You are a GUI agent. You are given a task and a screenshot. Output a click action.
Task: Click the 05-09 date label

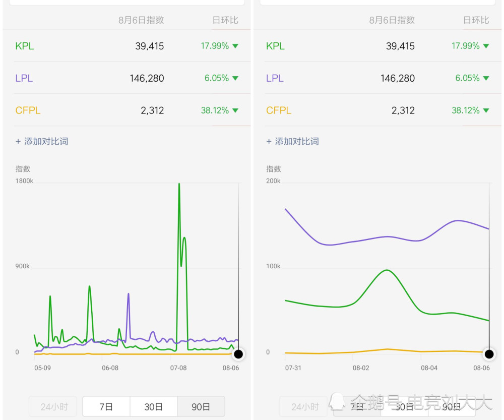tap(42, 368)
